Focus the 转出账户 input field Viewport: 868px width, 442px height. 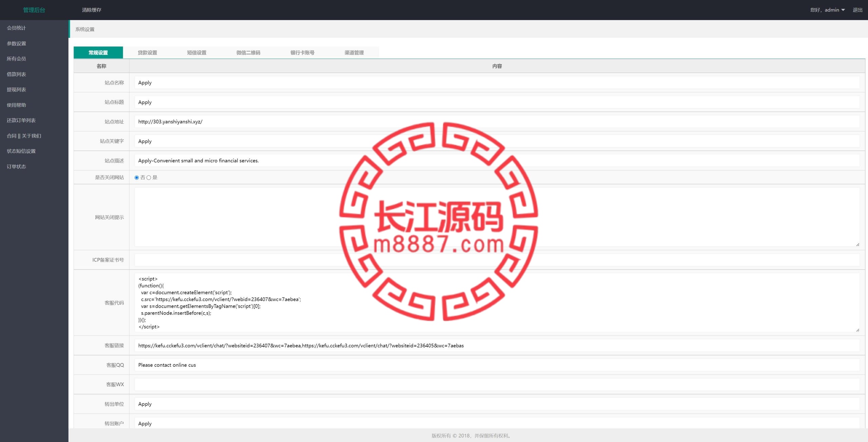click(497, 423)
